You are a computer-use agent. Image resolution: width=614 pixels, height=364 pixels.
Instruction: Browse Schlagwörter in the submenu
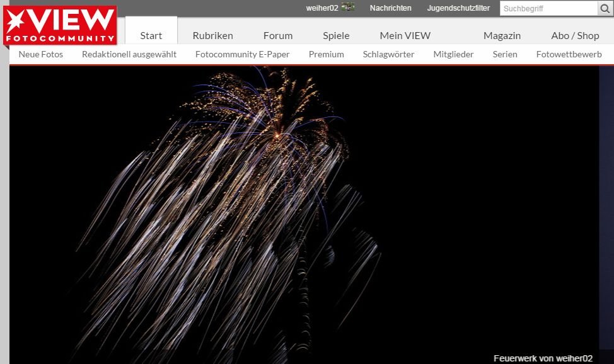[x=388, y=54]
